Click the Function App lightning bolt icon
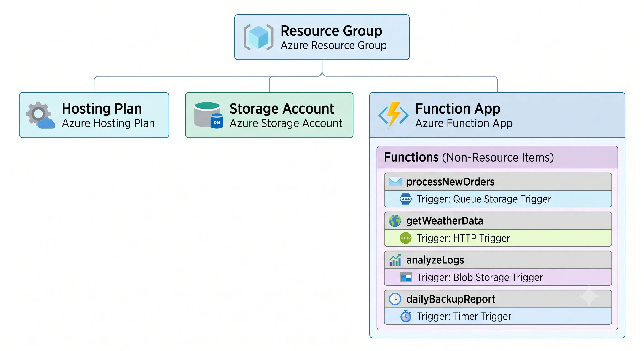 pos(394,115)
